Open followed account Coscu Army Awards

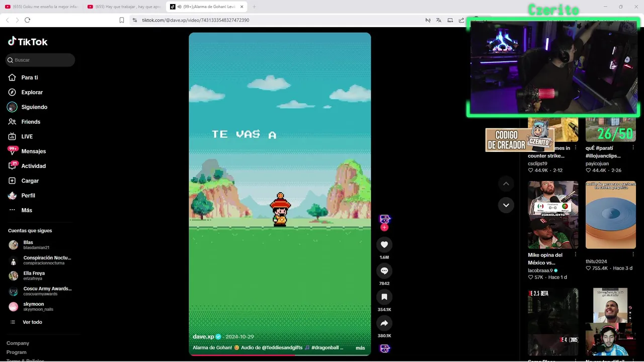pyautogui.click(x=40, y=291)
